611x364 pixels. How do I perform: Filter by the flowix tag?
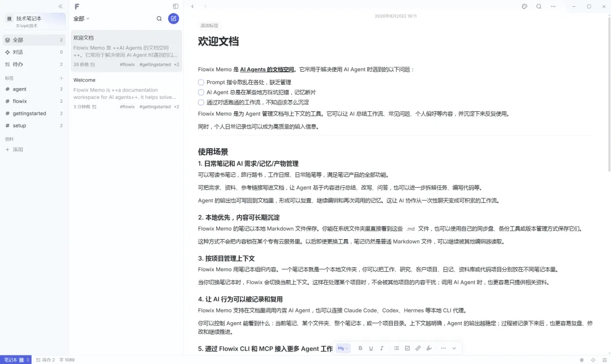tap(35, 101)
